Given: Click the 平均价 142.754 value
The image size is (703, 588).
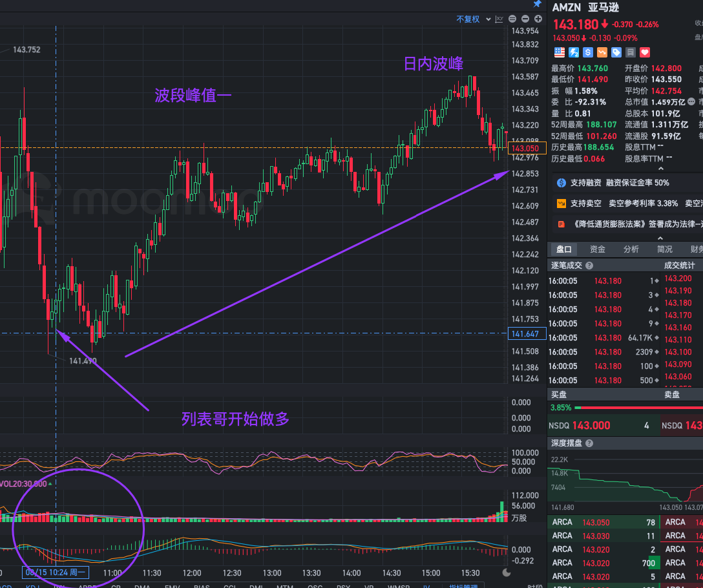Looking at the screenshot, I should [x=666, y=91].
